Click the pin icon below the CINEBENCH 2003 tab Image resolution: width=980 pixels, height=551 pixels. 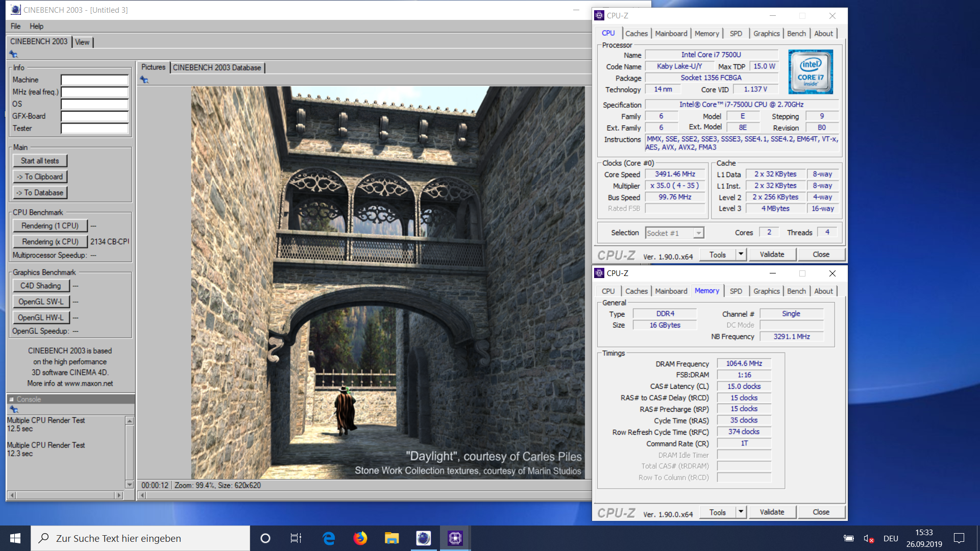[x=14, y=55]
